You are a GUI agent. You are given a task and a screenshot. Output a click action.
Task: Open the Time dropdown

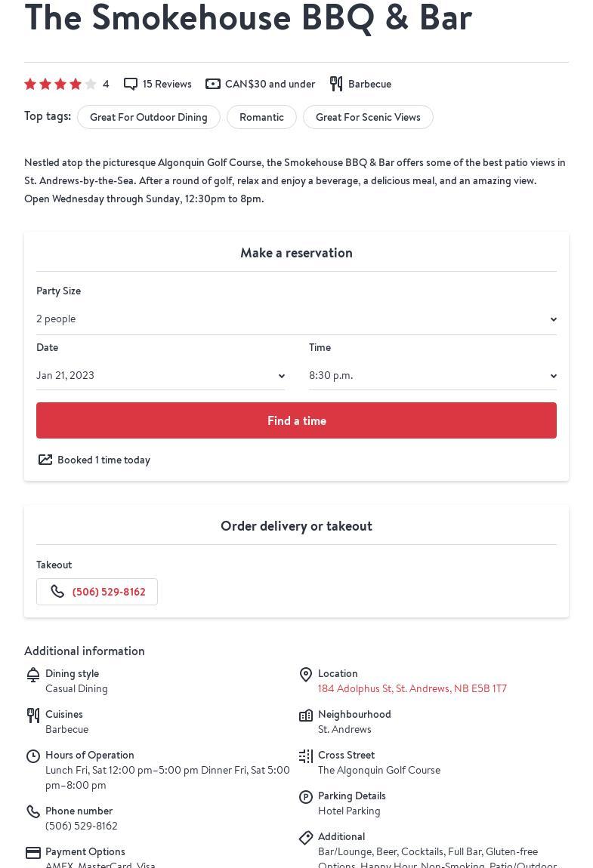432,376
